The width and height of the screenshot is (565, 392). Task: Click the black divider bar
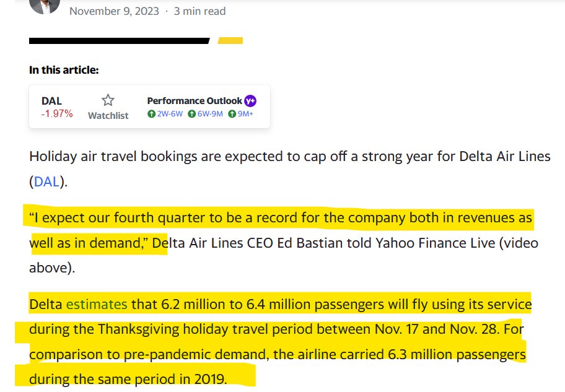pyautogui.click(x=119, y=41)
